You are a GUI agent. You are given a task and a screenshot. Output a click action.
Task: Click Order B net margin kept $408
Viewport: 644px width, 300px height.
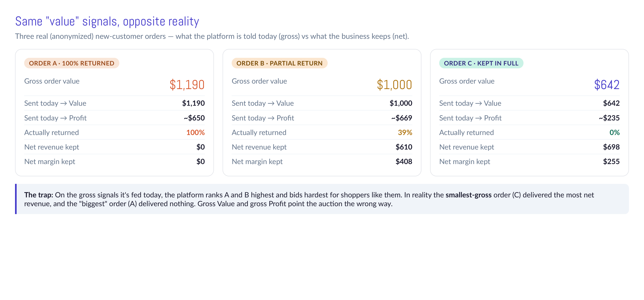(404, 161)
